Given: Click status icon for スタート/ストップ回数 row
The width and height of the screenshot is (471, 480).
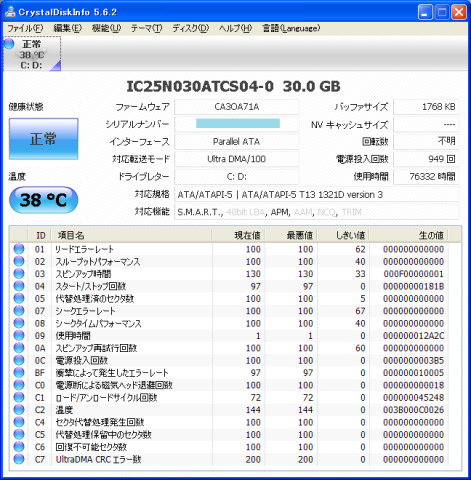Looking at the screenshot, I should [19, 286].
